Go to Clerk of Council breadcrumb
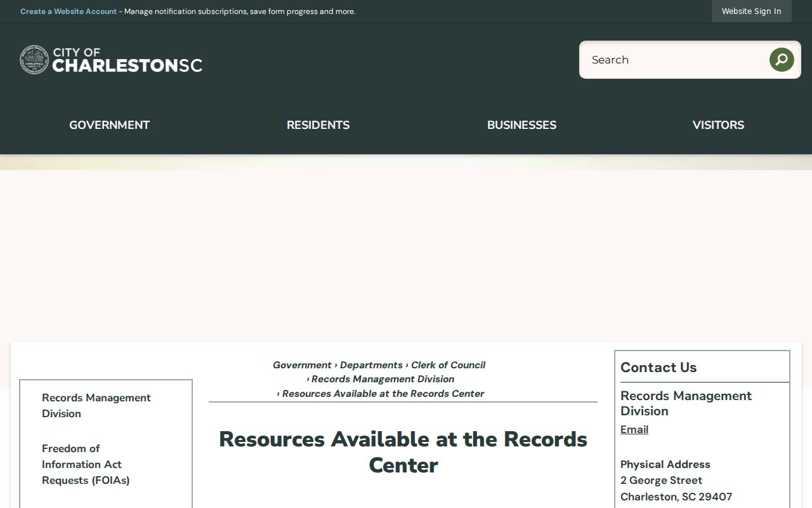The width and height of the screenshot is (812, 508). pyautogui.click(x=448, y=365)
